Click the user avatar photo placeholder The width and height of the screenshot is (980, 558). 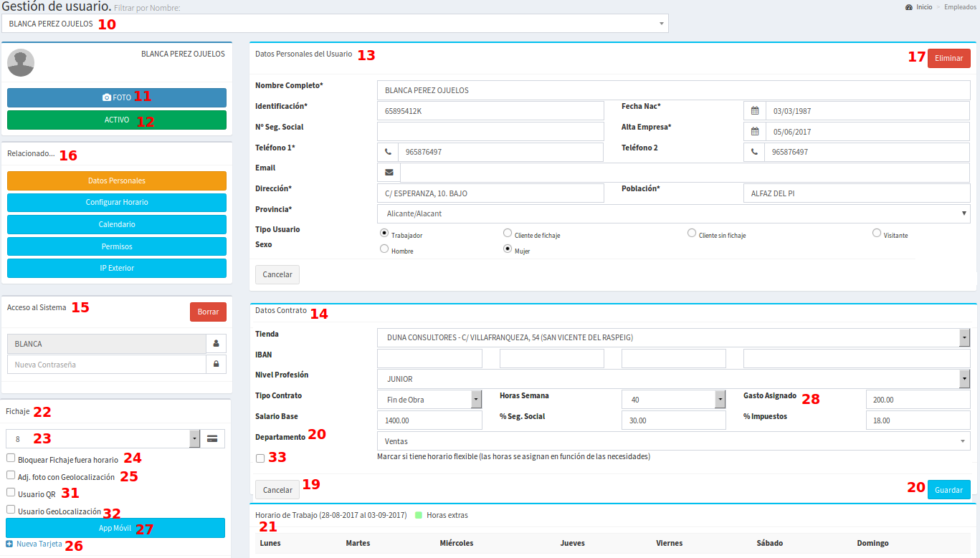(x=21, y=63)
